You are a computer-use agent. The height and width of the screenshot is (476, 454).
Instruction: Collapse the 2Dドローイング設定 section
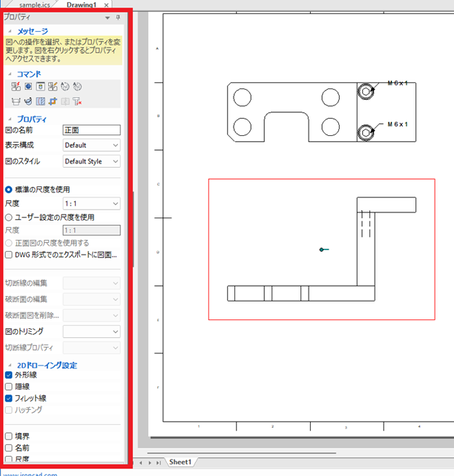point(10,365)
